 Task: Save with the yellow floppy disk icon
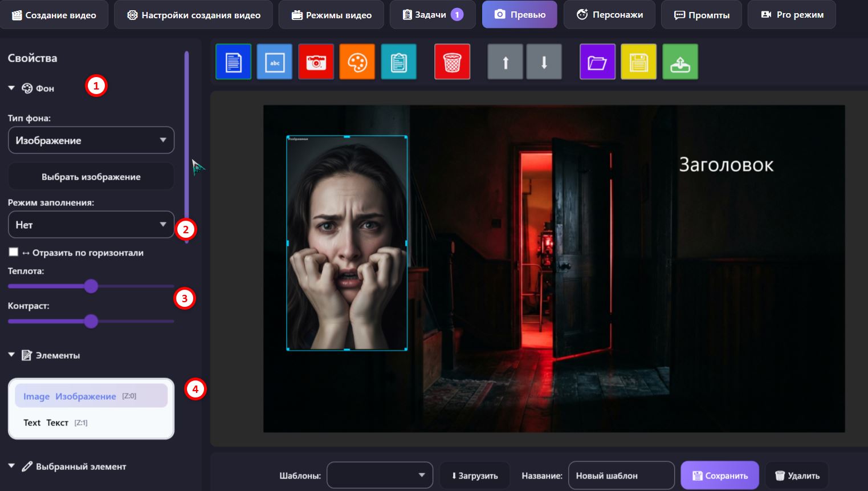click(639, 62)
